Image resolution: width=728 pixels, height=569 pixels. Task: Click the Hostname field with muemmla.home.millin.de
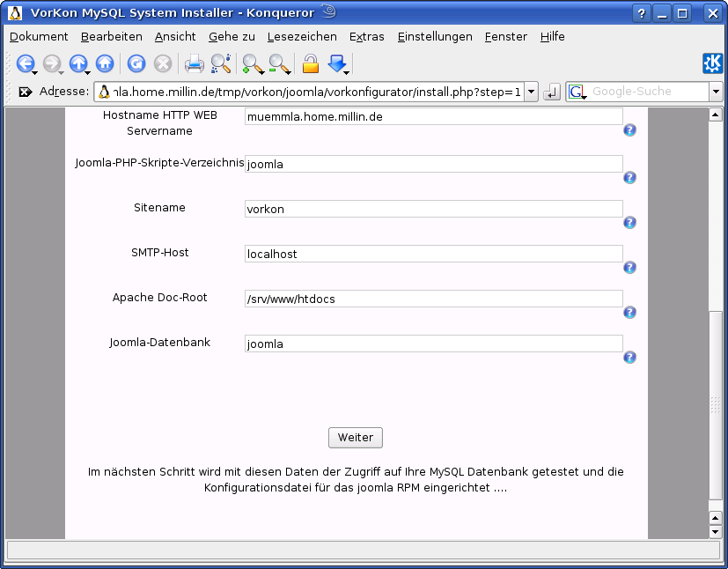434,116
